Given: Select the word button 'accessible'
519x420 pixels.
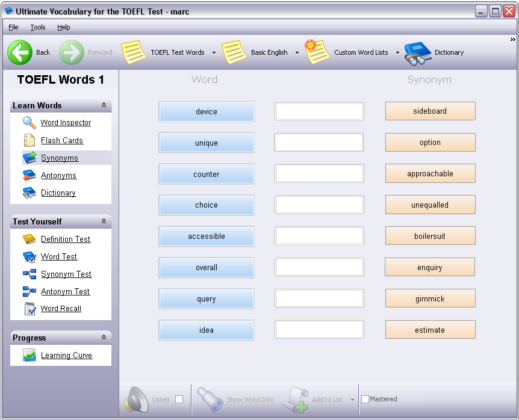Looking at the screenshot, I should click(207, 236).
